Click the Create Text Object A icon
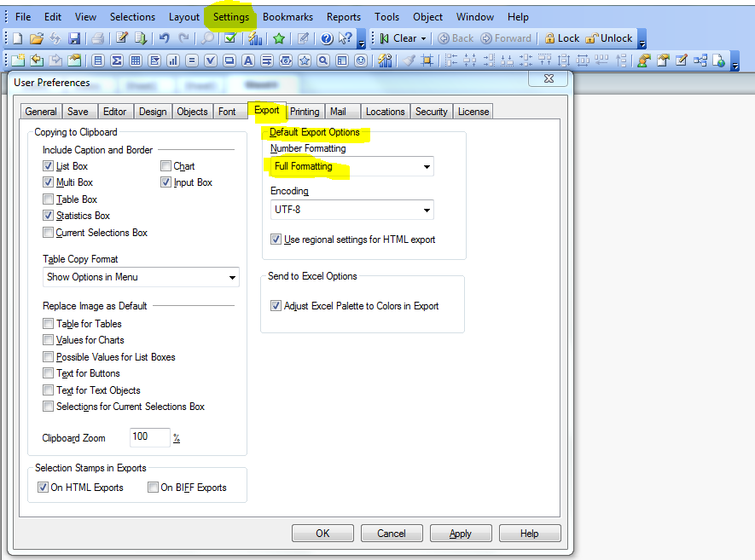Image resolution: width=755 pixels, height=560 pixels. (x=248, y=61)
